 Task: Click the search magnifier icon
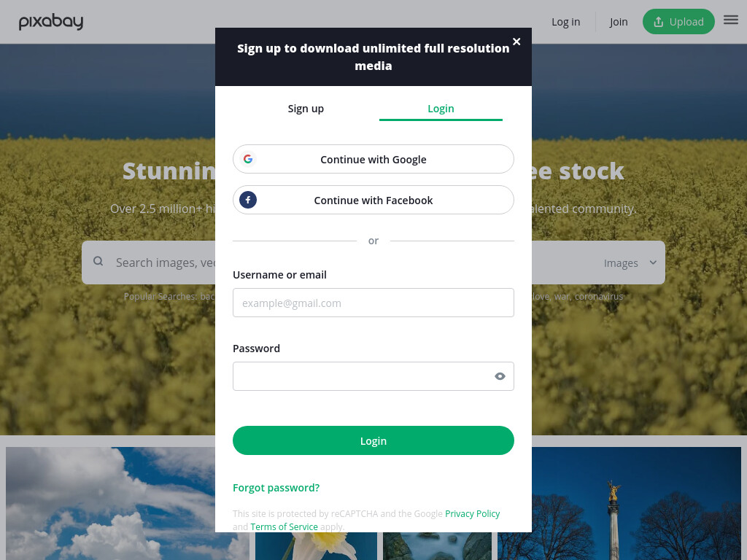98,261
